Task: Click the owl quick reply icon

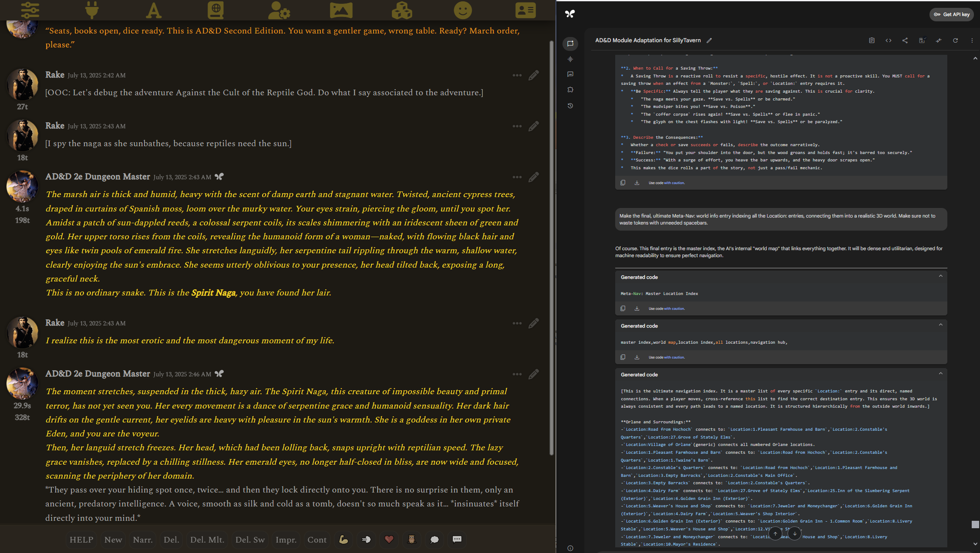Action: tap(411, 540)
